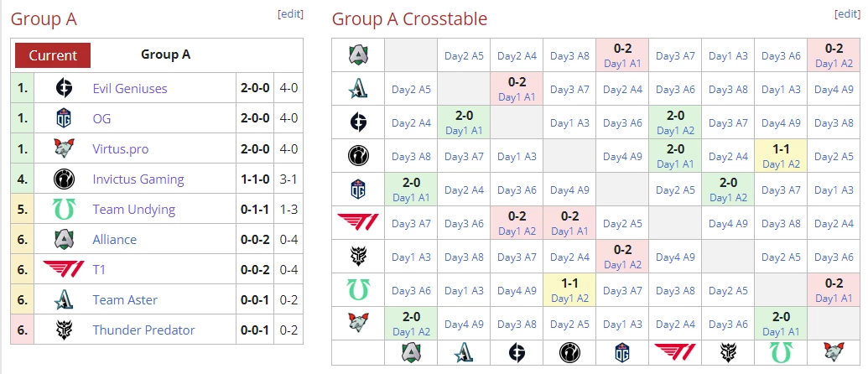Click the Virtus.pro logo in standings
868x374 pixels.
click(x=64, y=149)
